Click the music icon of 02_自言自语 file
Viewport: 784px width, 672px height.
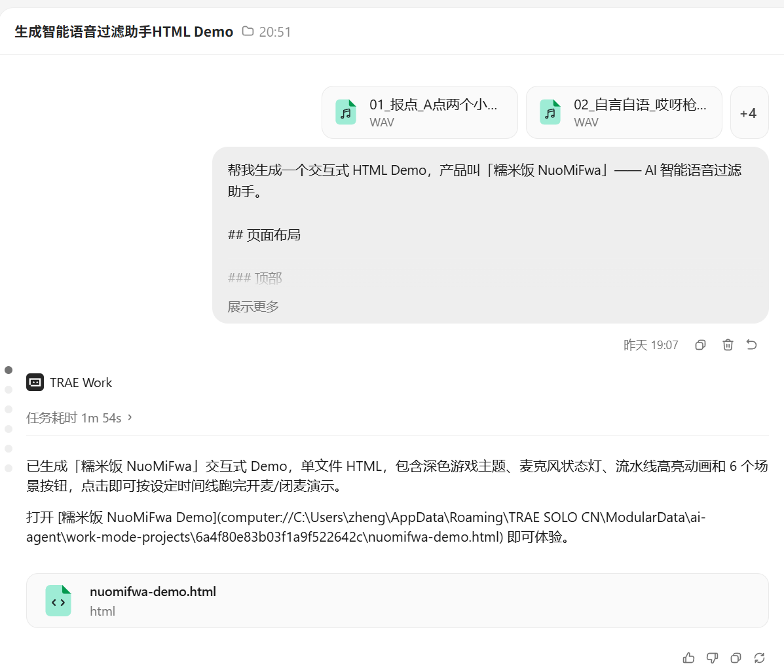coord(550,112)
